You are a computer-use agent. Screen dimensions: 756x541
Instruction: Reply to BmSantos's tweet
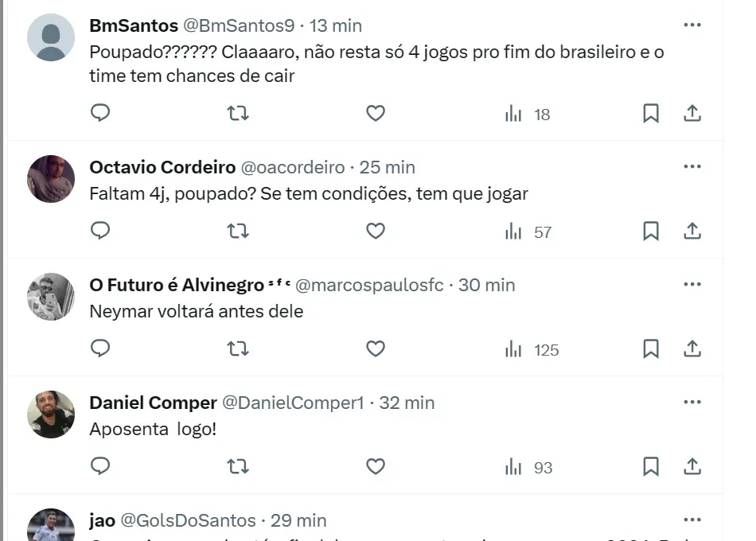point(100,114)
